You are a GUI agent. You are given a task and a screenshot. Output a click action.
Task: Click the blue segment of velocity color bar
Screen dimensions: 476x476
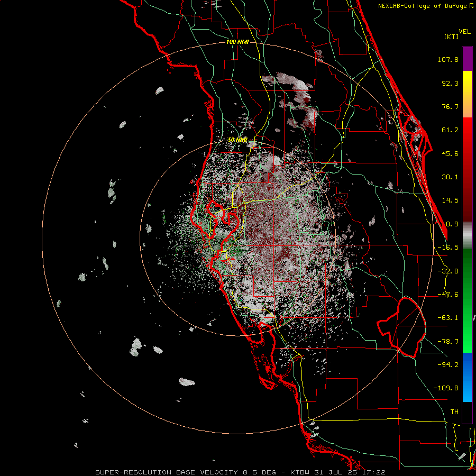[467, 377]
